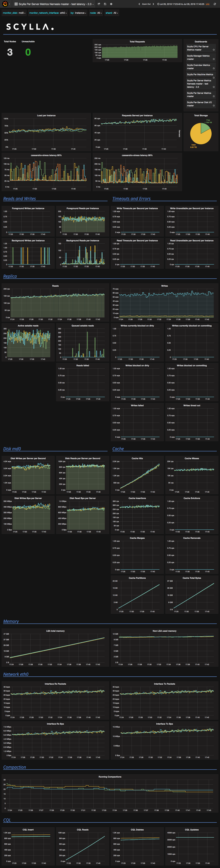
Task: Click the dashboard grid icon beside the title
Action: coord(16,4)
